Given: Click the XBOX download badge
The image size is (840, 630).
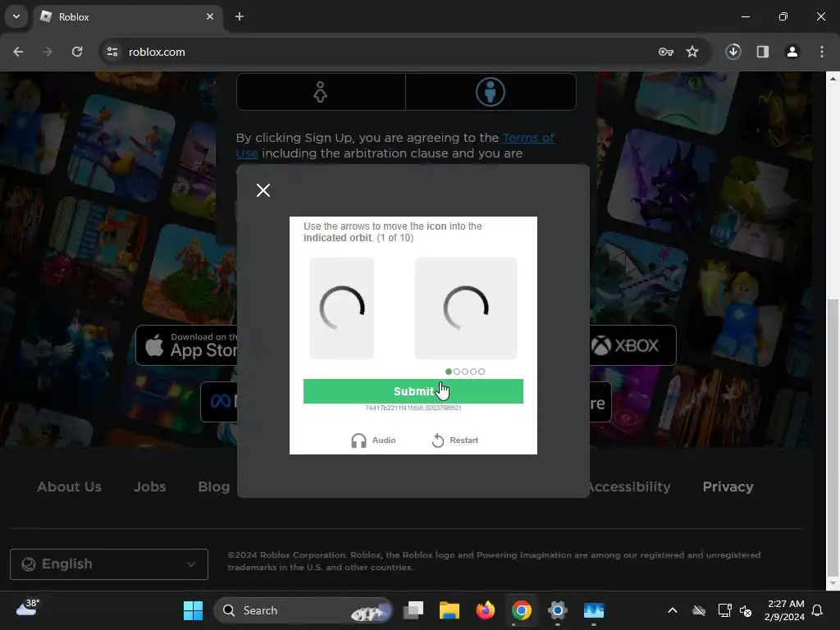Looking at the screenshot, I should [x=632, y=345].
